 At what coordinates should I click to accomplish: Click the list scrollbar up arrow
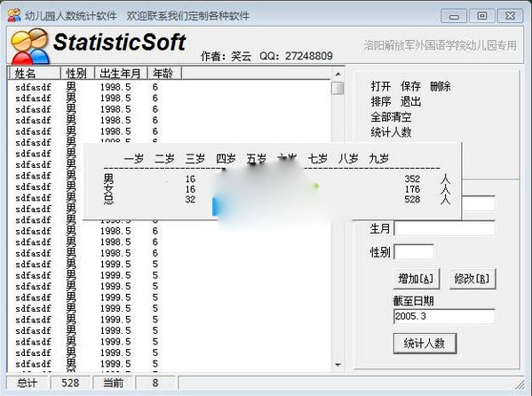pos(337,74)
